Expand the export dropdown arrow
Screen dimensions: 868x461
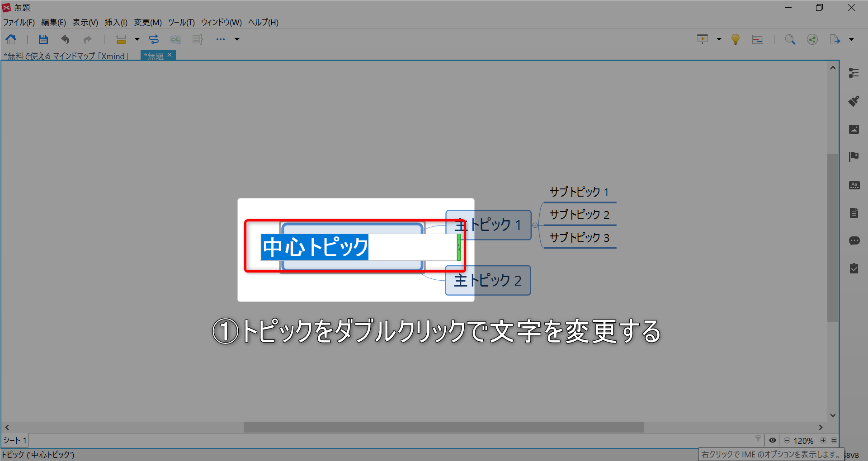pyautogui.click(x=851, y=39)
